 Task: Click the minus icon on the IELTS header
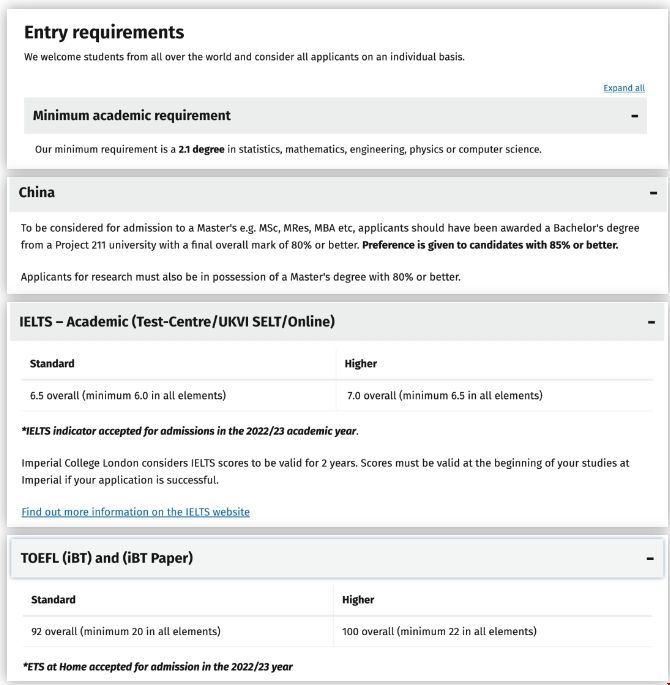(x=651, y=322)
